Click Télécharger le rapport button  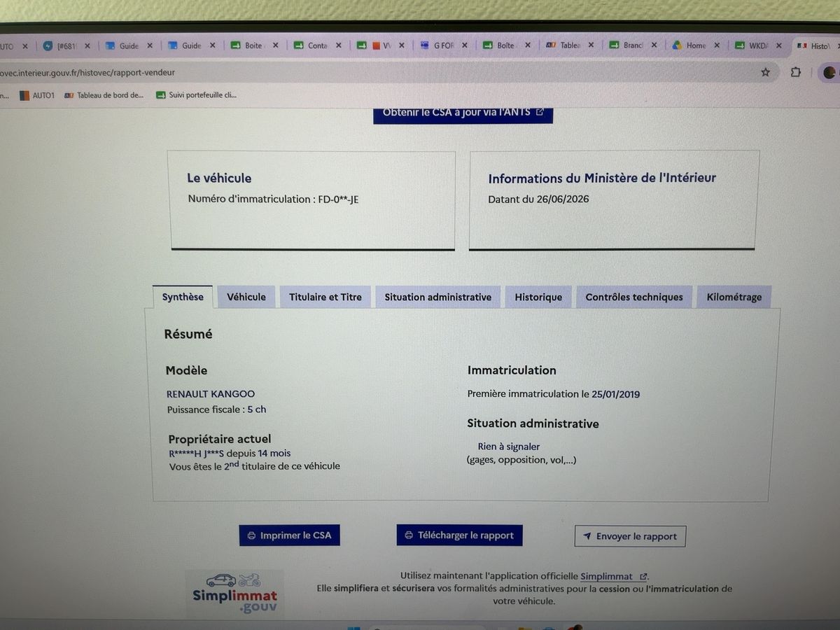(459, 535)
